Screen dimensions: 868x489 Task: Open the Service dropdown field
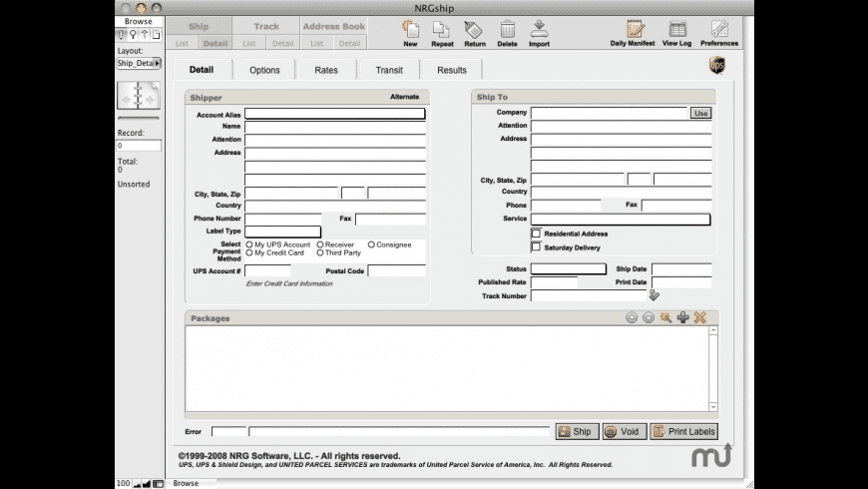tap(620, 219)
